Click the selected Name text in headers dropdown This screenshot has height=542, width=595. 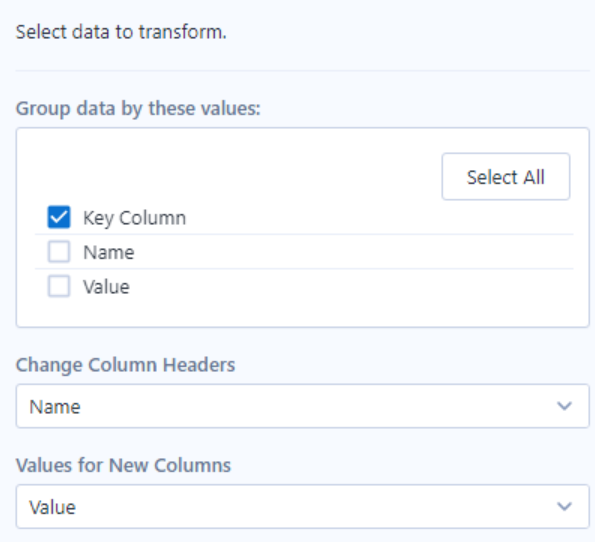pyautogui.click(x=55, y=407)
